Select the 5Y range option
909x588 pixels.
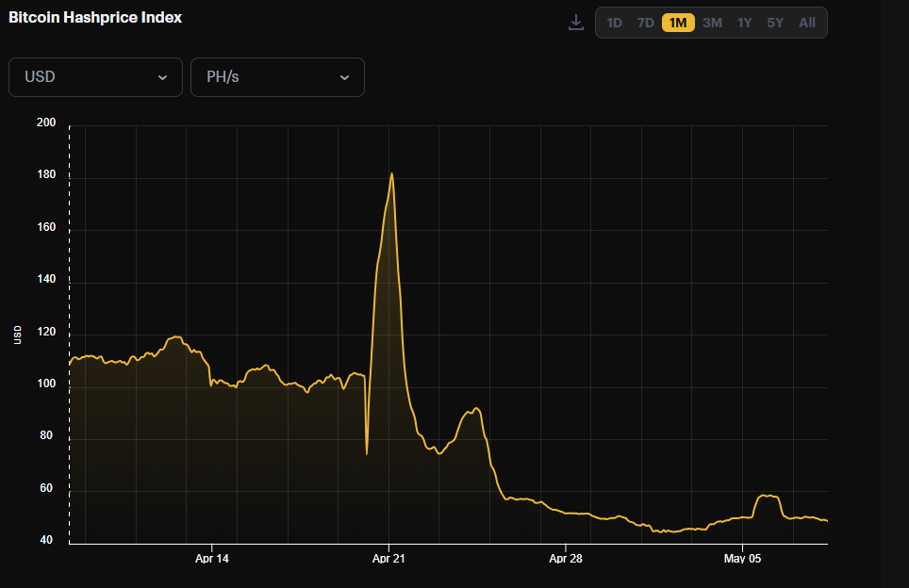775,23
